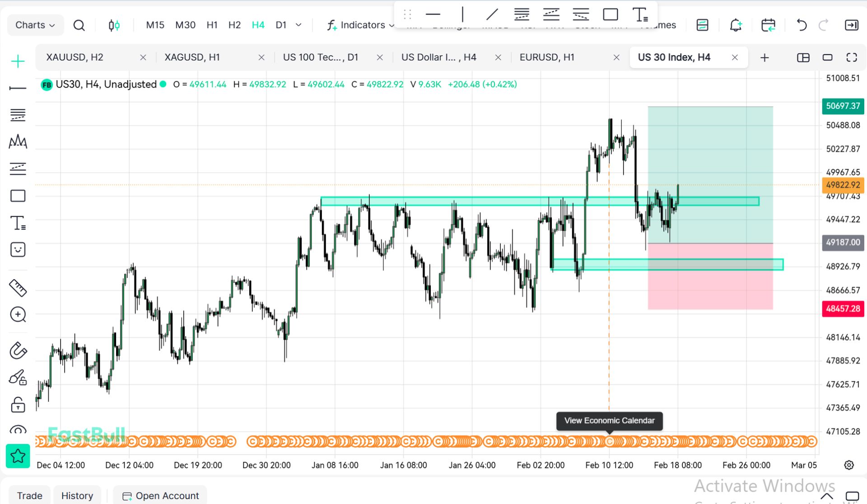The width and height of the screenshot is (867, 504).
Task: Switch to the EURUSD, H1 tab
Action: (547, 57)
